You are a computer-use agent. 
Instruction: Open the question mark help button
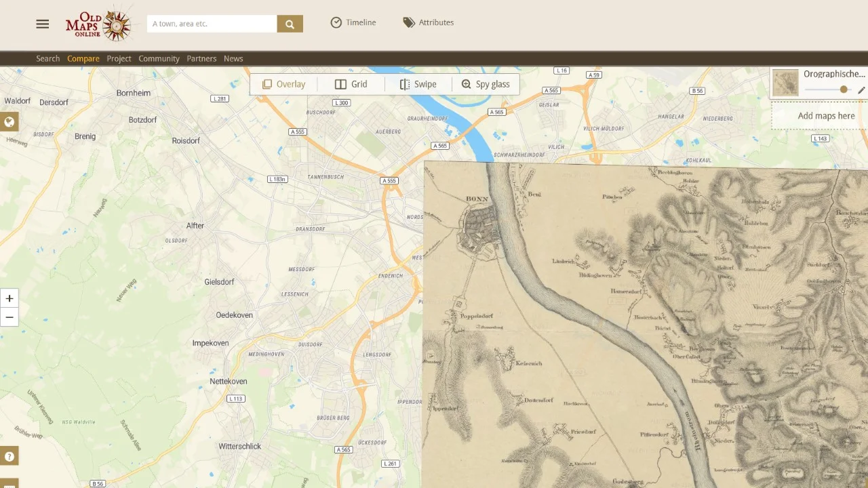coord(9,456)
